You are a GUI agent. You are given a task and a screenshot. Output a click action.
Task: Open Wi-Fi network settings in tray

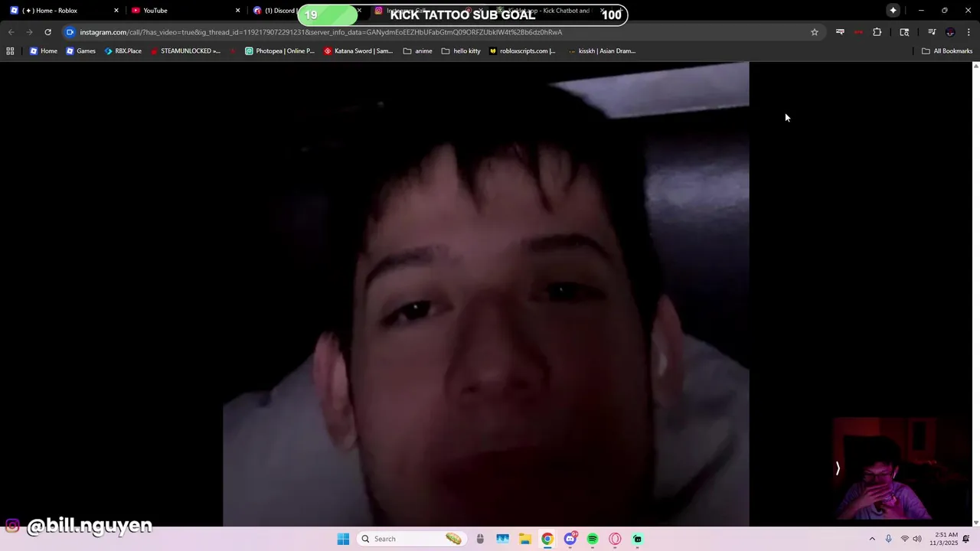pos(904,539)
